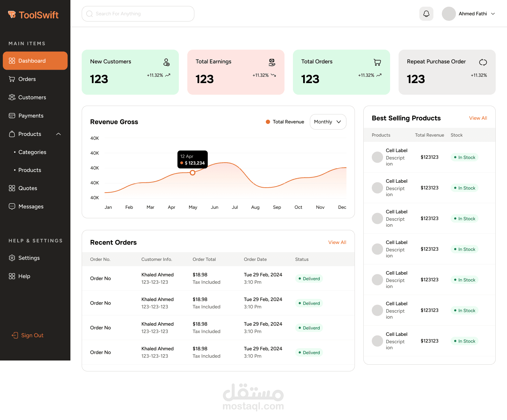Screen dimensions: 507x420
Task: Open the Ahmed Fathi account dropdown arrow
Action: point(493,14)
